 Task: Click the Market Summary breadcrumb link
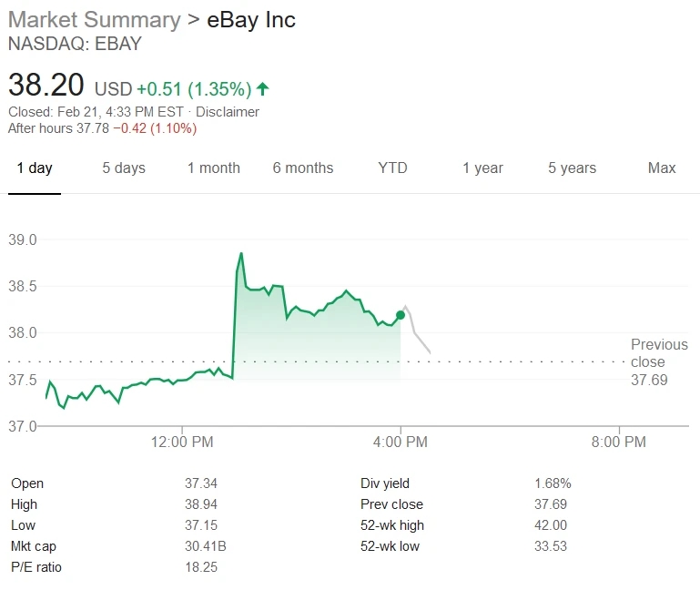click(94, 20)
